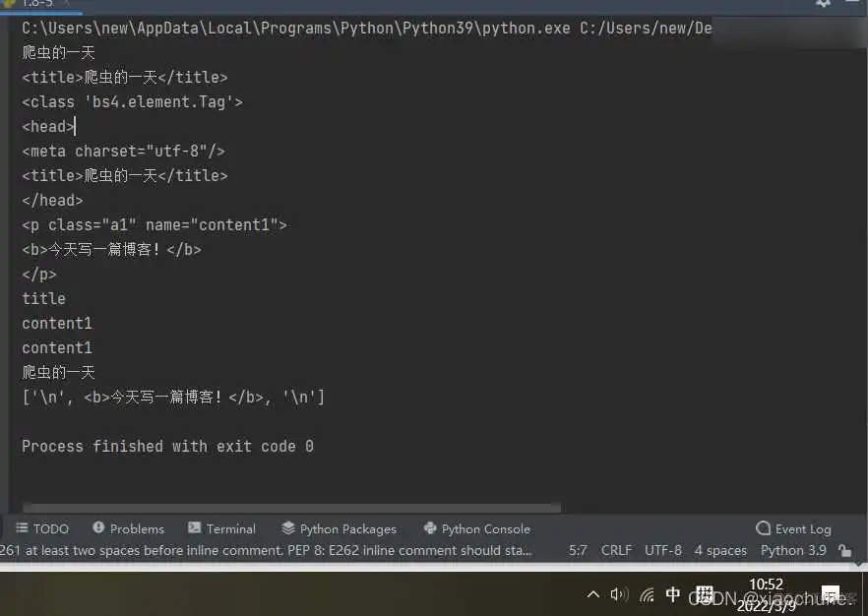The height and width of the screenshot is (616, 868).
Task: Show hidden system tray icons chevron
Action: coord(592,595)
